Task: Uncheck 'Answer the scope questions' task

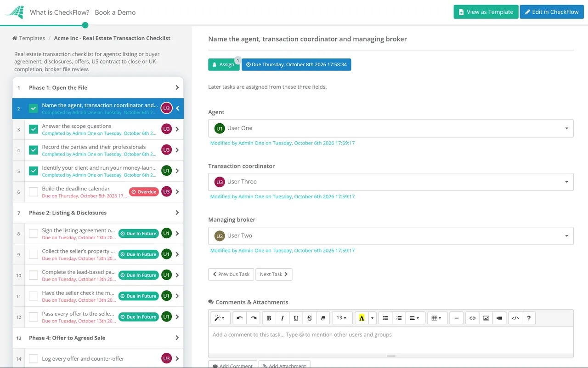Action: (34, 129)
